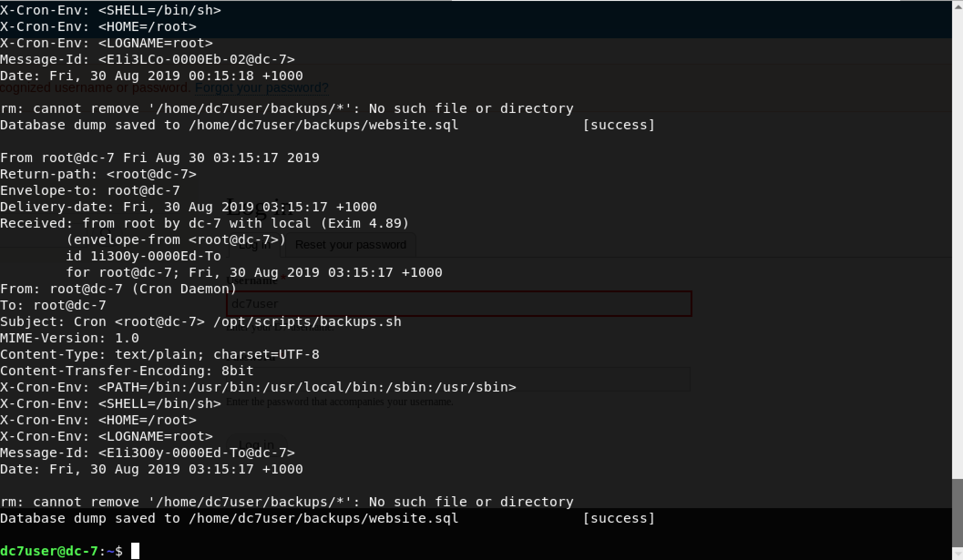
Task: Click the block cursor after the shell prompt
Action: coord(135,551)
